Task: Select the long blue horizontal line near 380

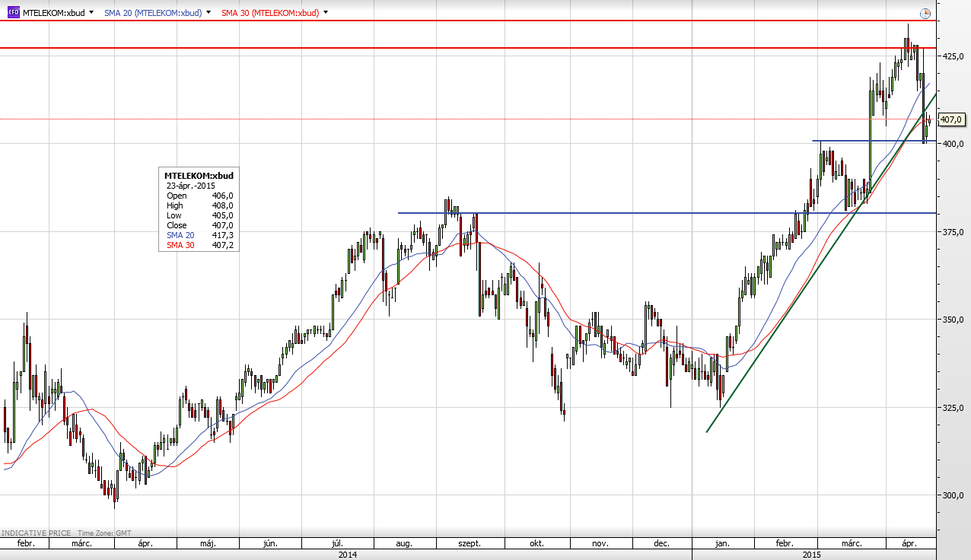Action: click(609, 213)
